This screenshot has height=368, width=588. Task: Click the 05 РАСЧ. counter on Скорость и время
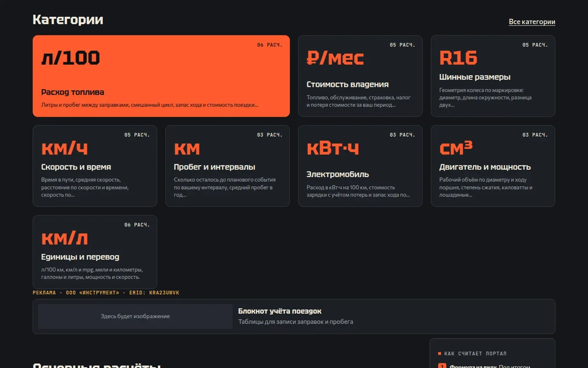tap(137, 135)
